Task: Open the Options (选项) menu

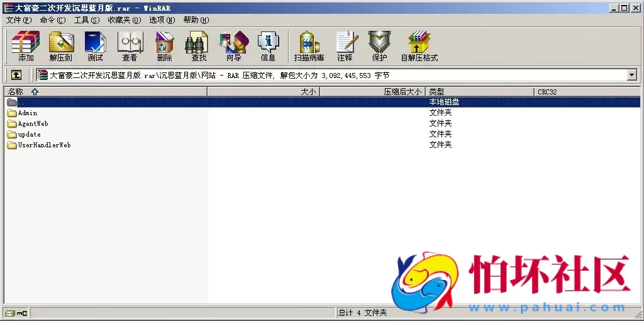Action: pos(162,20)
